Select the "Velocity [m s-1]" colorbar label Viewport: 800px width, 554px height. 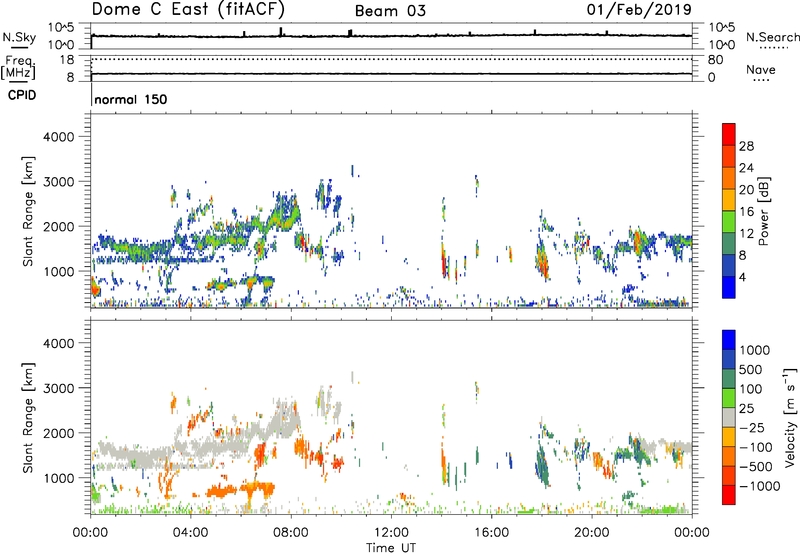click(790, 417)
